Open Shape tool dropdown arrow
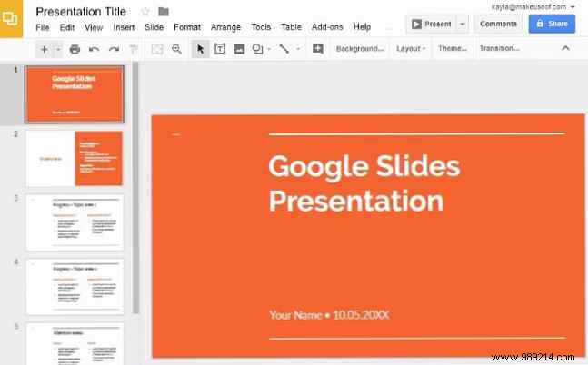 (269, 49)
